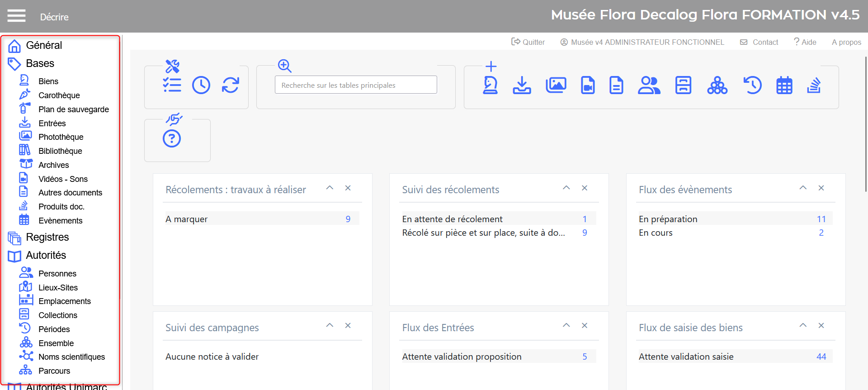Click the Quitter link
This screenshot has height=390, width=868.
click(x=528, y=42)
